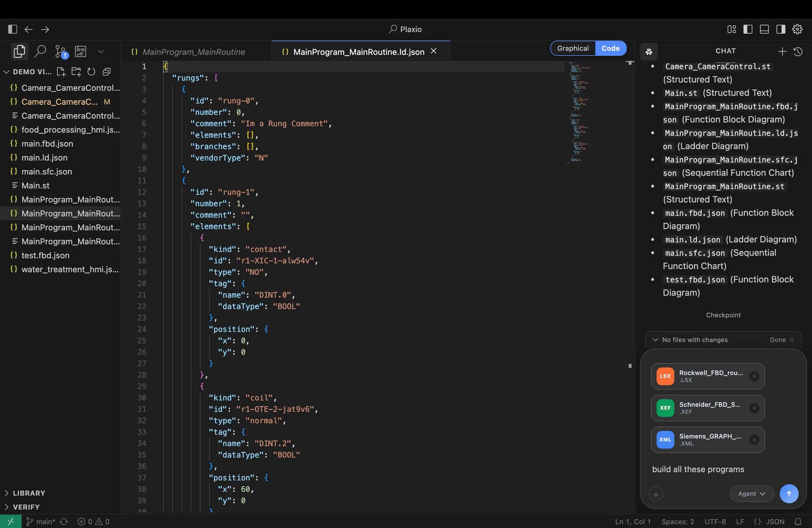Create a new folder in explorer
The image size is (812, 528).
tap(76, 72)
